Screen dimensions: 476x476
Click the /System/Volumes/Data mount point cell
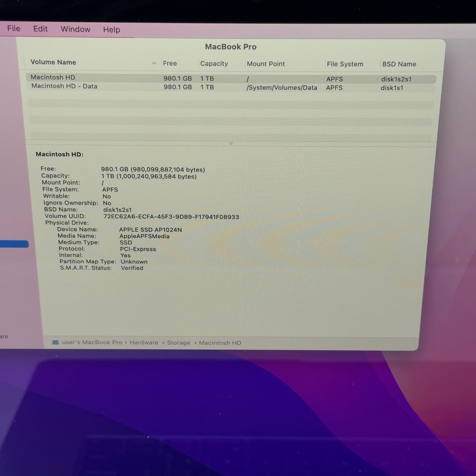click(282, 88)
